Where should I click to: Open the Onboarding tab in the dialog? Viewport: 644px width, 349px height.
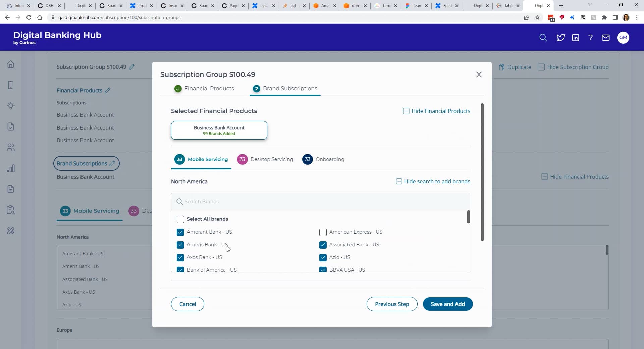330,159
